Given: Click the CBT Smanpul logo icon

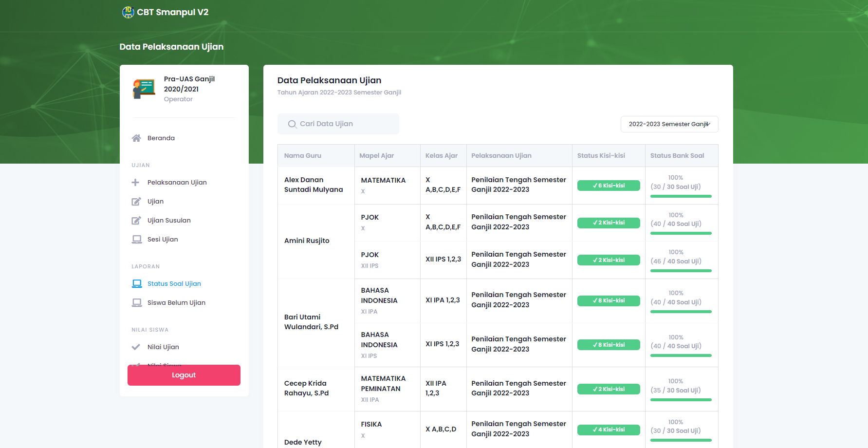Looking at the screenshot, I should pos(128,12).
